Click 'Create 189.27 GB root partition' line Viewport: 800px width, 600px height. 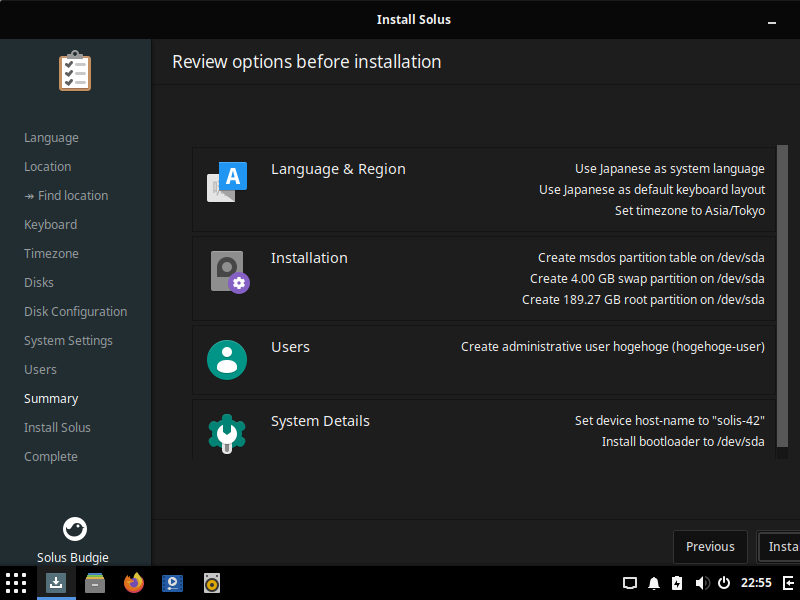[643, 299]
